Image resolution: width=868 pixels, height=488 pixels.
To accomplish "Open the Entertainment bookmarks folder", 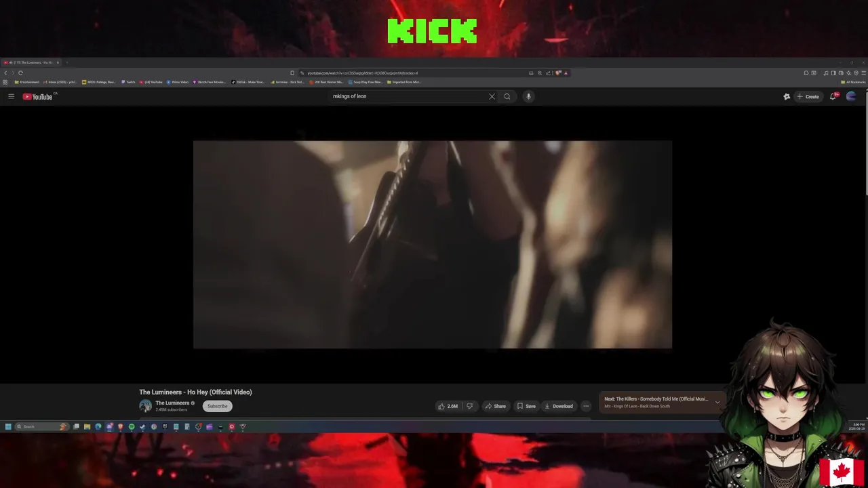I will coord(27,82).
